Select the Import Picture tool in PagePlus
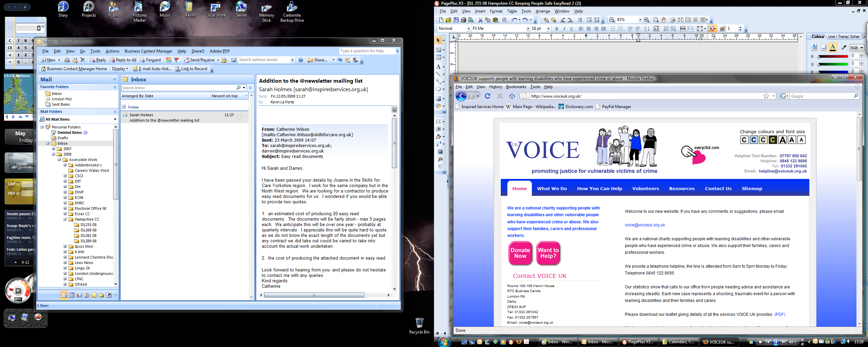Image resolution: width=868 pixels, height=347 pixels. coord(438,99)
